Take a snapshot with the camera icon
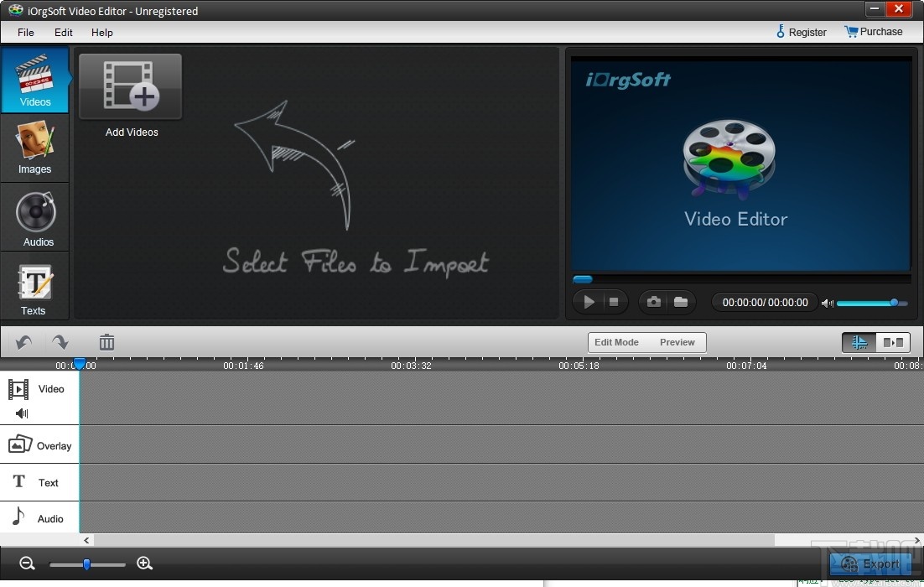 [x=653, y=302]
